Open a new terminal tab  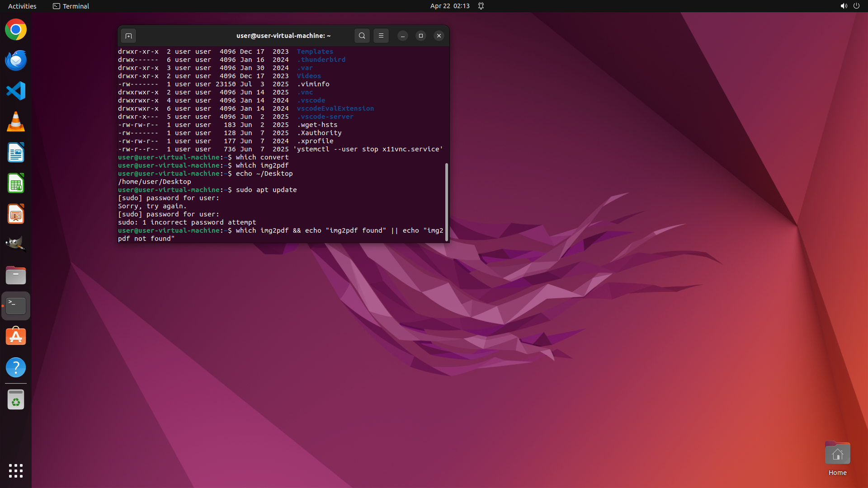coord(129,36)
